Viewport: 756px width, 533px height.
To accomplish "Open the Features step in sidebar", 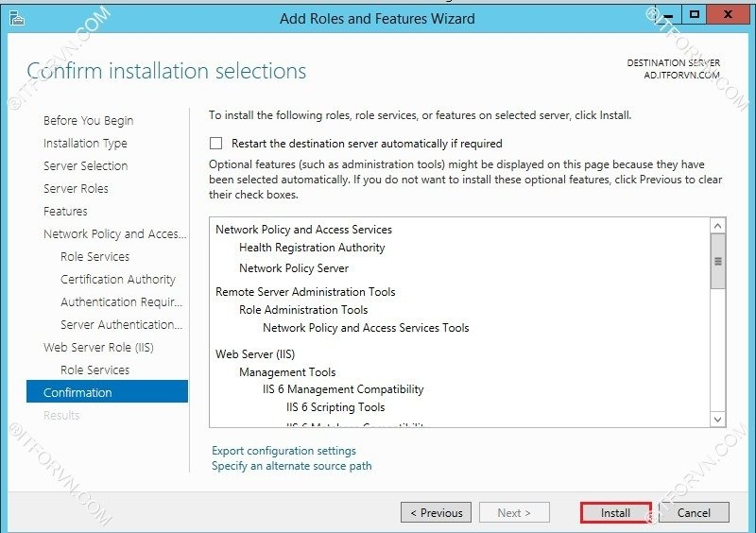I will (65, 211).
